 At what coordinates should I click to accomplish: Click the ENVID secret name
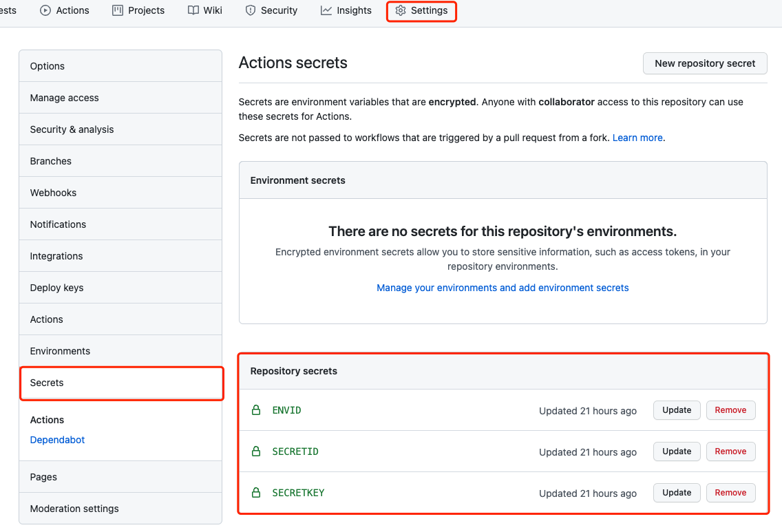pos(287,410)
